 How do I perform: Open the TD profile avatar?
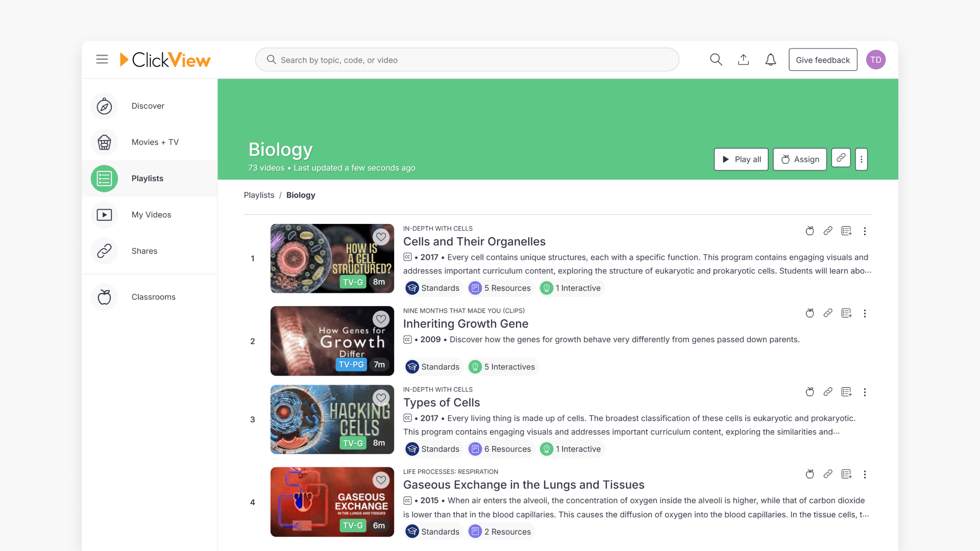pos(876,59)
